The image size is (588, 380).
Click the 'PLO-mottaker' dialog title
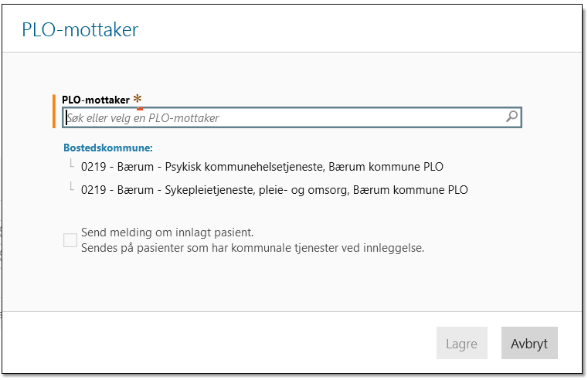80,30
